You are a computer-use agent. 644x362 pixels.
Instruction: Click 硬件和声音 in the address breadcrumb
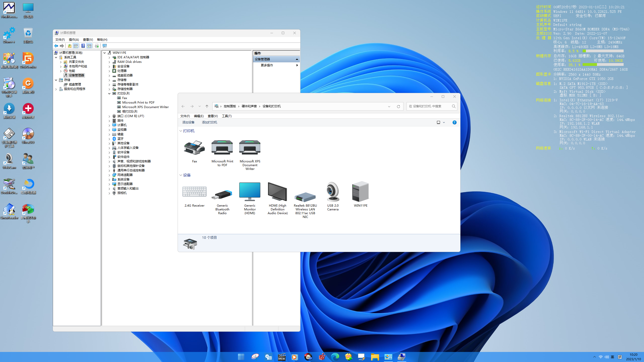(249, 106)
